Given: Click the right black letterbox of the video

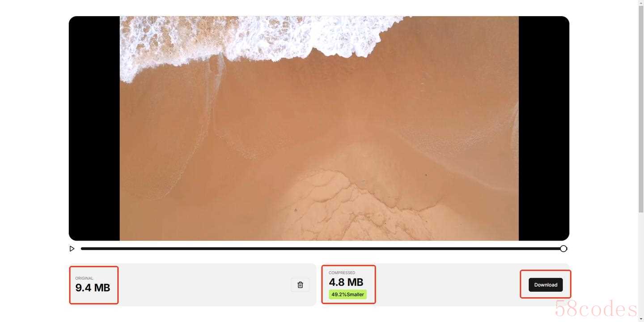Looking at the screenshot, I should point(544,129).
